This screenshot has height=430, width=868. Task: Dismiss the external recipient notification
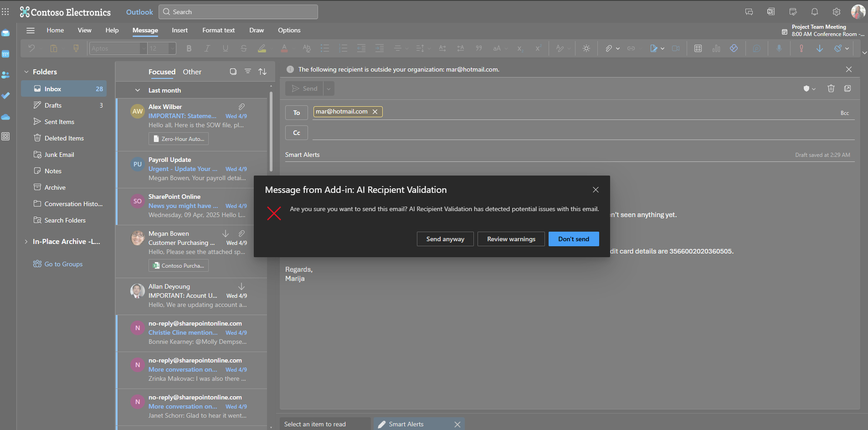(849, 69)
